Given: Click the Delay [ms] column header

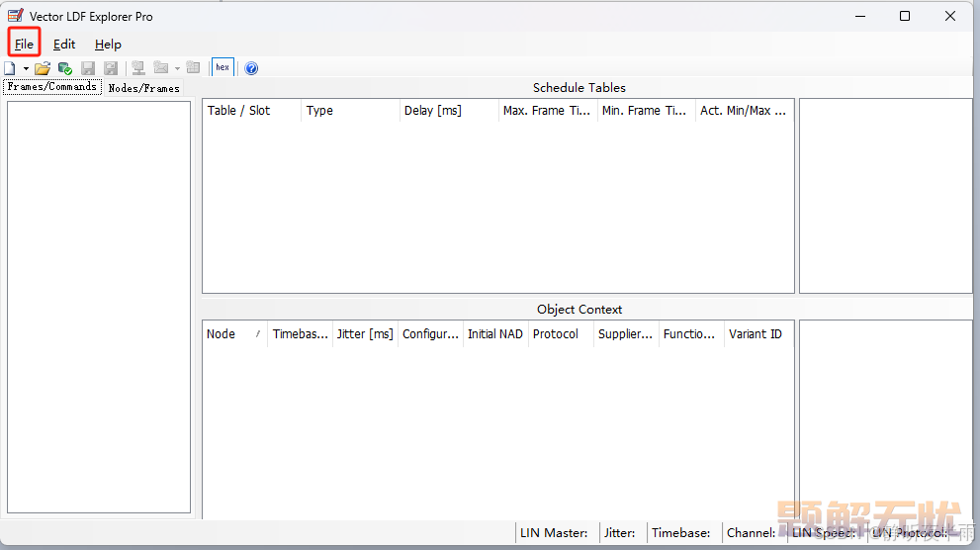Looking at the screenshot, I should [449, 111].
